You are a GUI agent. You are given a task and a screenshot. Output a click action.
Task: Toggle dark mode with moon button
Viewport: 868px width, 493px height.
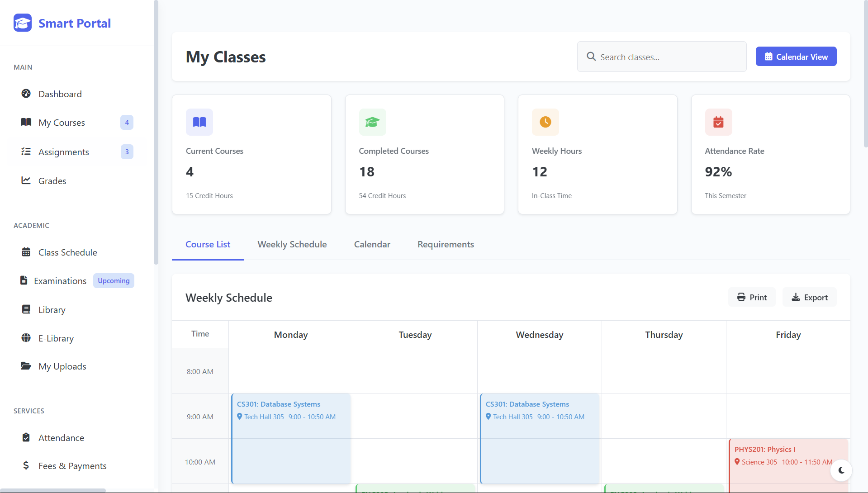[x=841, y=470]
